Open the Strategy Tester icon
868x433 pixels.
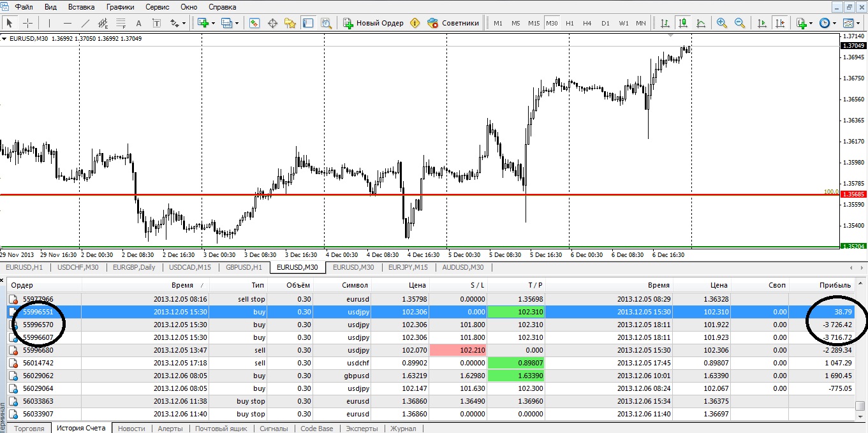pos(326,23)
